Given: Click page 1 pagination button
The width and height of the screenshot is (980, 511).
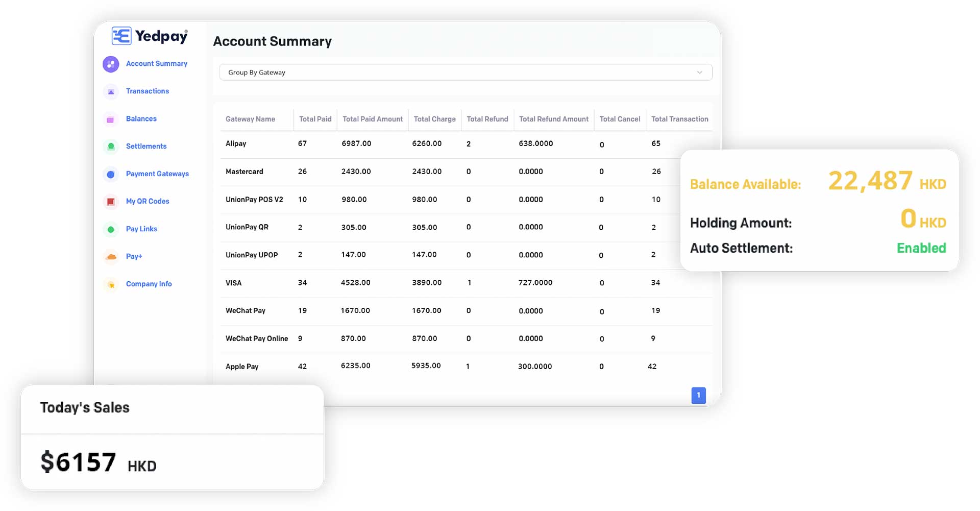Looking at the screenshot, I should [x=698, y=395].
